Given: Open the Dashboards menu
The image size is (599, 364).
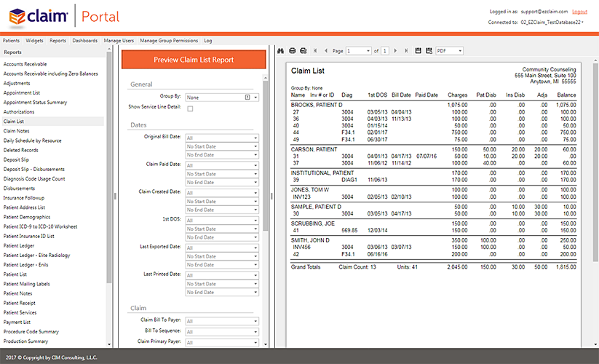Looking at the screenshot, I should tap(84, 41).
